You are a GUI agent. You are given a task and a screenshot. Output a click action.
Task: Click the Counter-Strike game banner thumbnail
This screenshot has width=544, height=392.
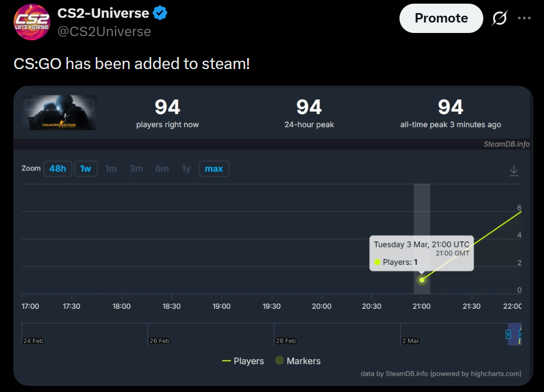click(x=60, y=113)
